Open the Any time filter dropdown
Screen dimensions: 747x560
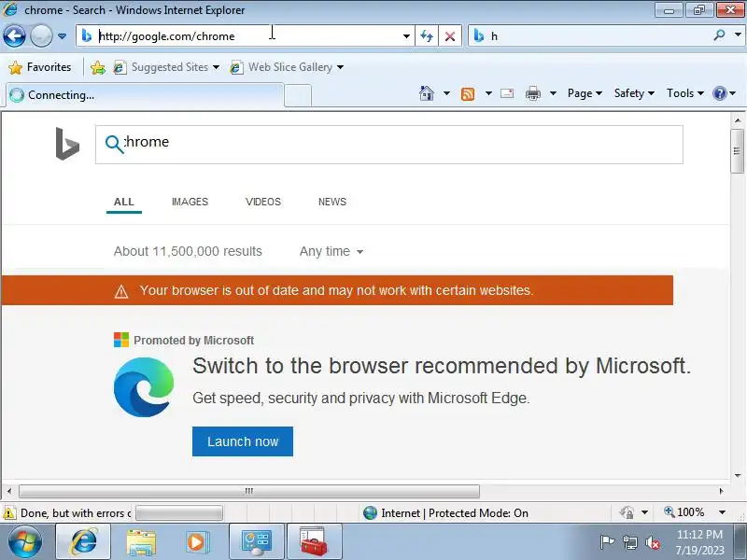pyautogui.click(x=331, y=251)
